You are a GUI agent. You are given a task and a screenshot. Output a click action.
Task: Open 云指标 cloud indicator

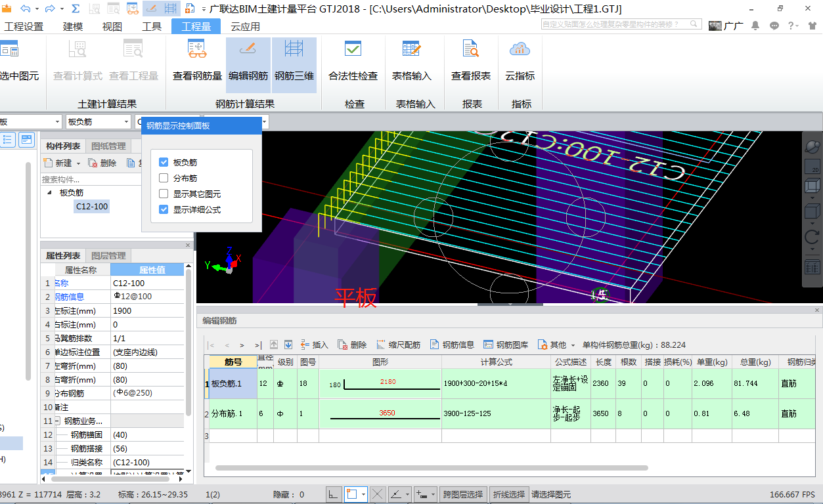pyautogui.click(x=520, y=60)
